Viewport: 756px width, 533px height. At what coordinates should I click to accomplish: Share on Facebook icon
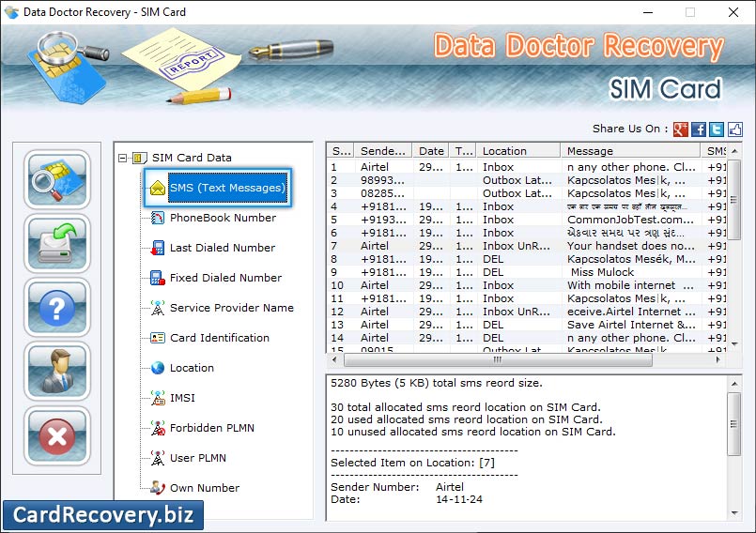(x=698, y=129)
